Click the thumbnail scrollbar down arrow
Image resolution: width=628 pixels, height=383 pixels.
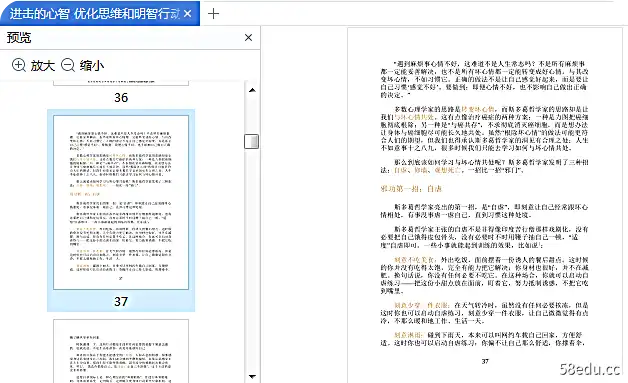[252, 376]
